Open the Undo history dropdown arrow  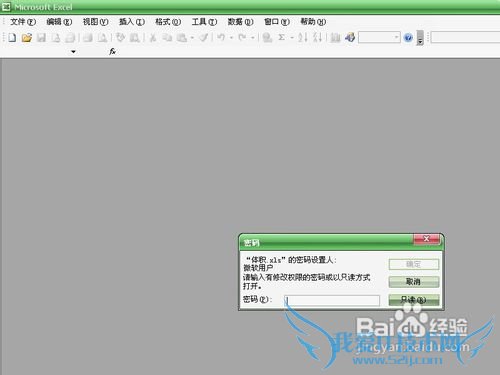click(231, 38)
